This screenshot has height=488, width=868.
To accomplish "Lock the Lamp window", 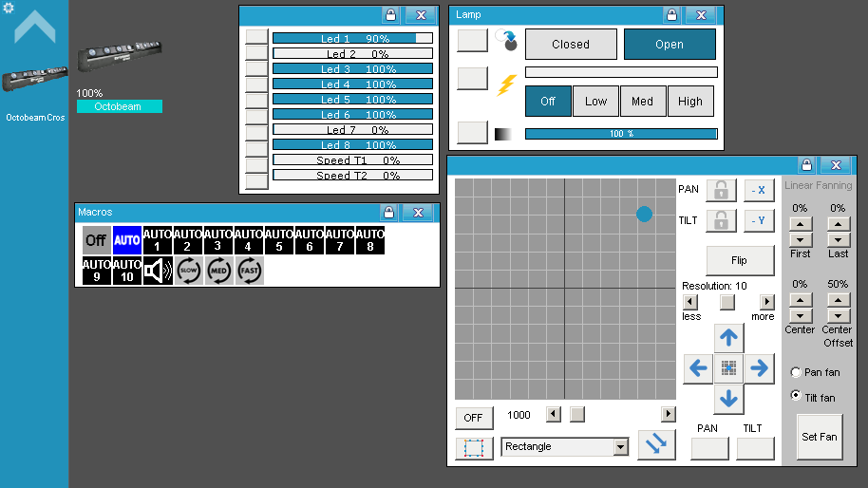I will 671,15.
